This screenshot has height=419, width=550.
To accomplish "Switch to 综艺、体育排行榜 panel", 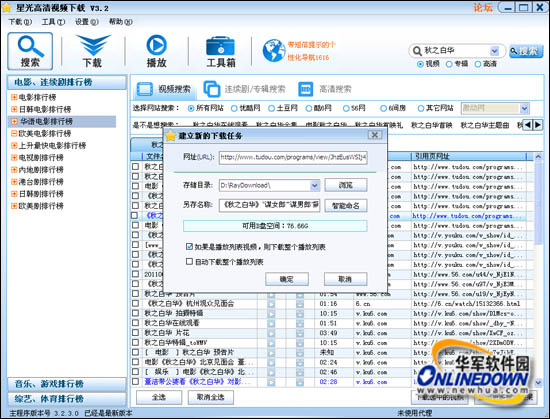I will click(x=67, y=399).
